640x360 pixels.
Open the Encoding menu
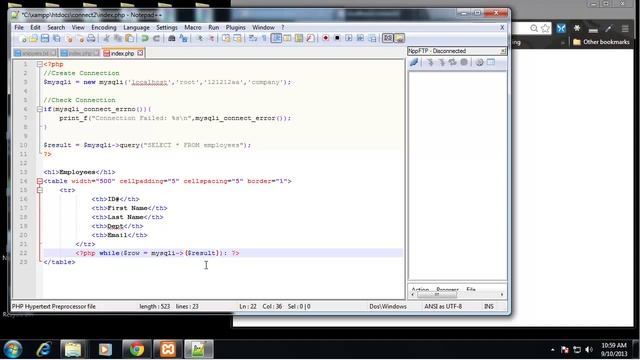(104, 27)
